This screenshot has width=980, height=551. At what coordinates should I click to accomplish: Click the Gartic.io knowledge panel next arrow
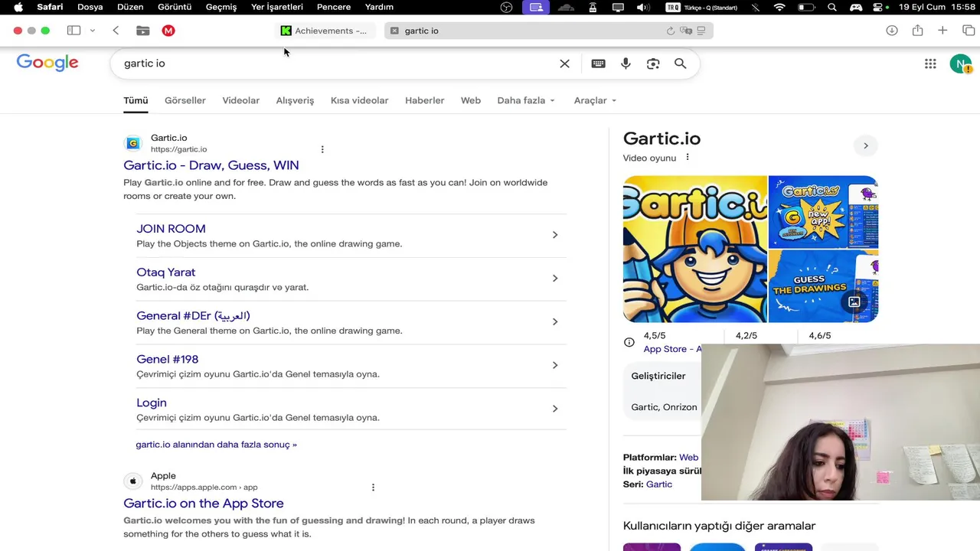[866, 145]
